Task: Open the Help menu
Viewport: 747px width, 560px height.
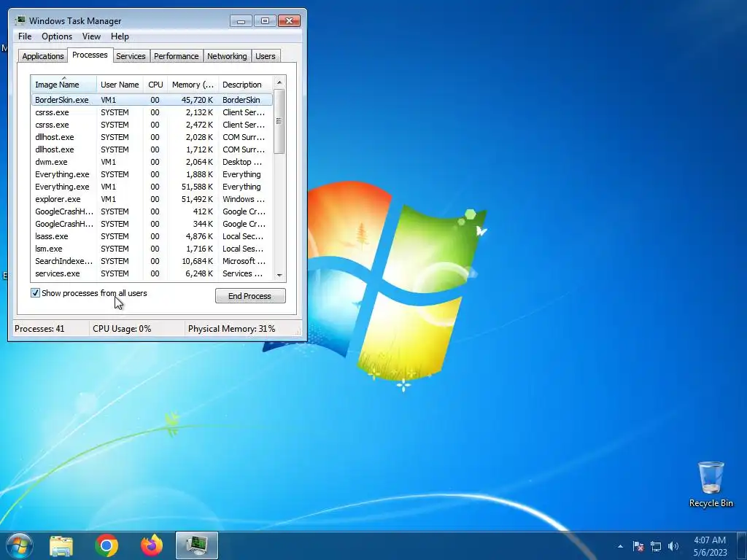Action: [x=120, y=36]
